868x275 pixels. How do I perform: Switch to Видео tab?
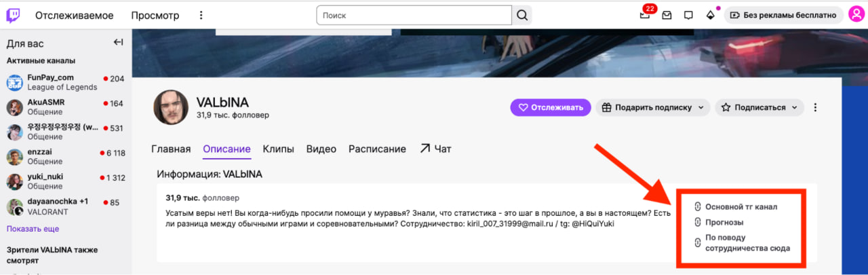pyautogui.click(x=321, y=149)
